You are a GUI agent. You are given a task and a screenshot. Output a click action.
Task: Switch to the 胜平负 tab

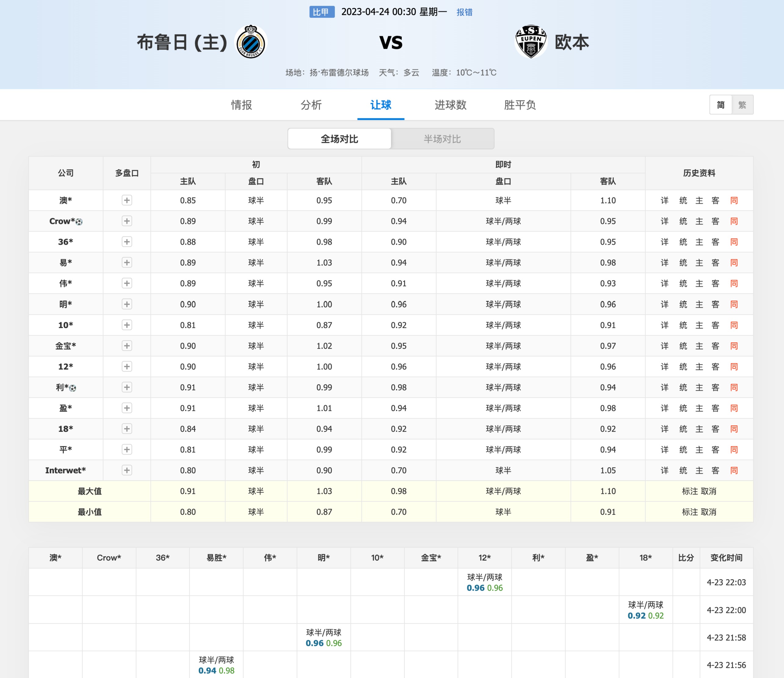click(520, 105)
